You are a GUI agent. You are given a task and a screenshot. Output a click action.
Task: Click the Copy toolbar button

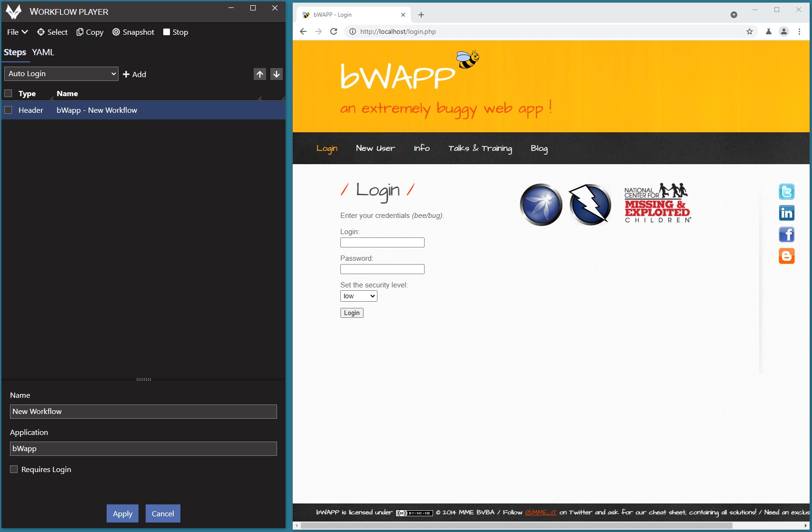click(x=90, y=32)
